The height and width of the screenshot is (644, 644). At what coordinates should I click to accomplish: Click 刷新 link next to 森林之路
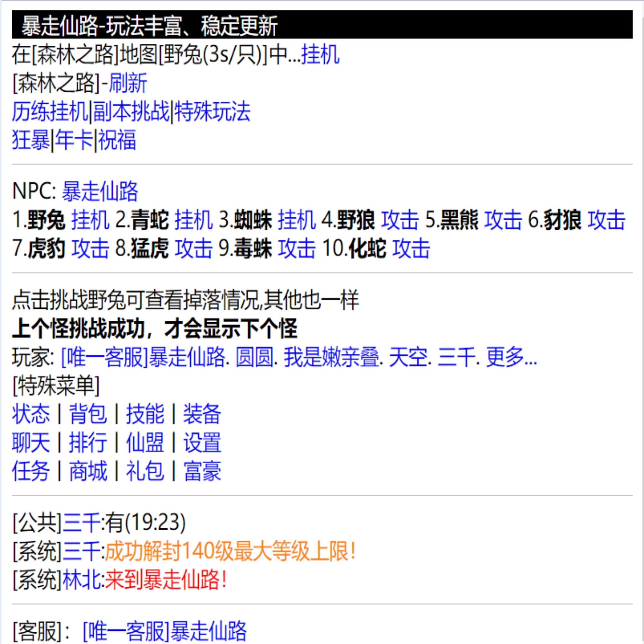click(x=128, y=83)
